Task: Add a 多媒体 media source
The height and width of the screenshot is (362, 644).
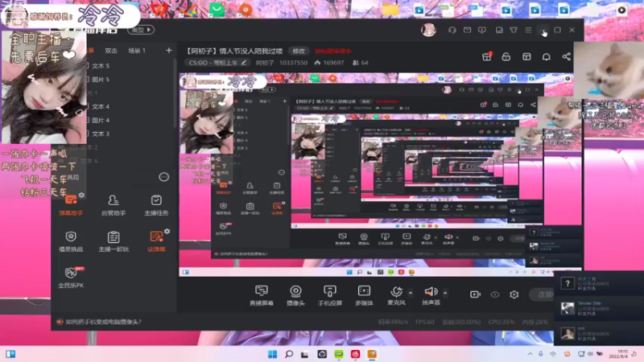Action: 364,295
